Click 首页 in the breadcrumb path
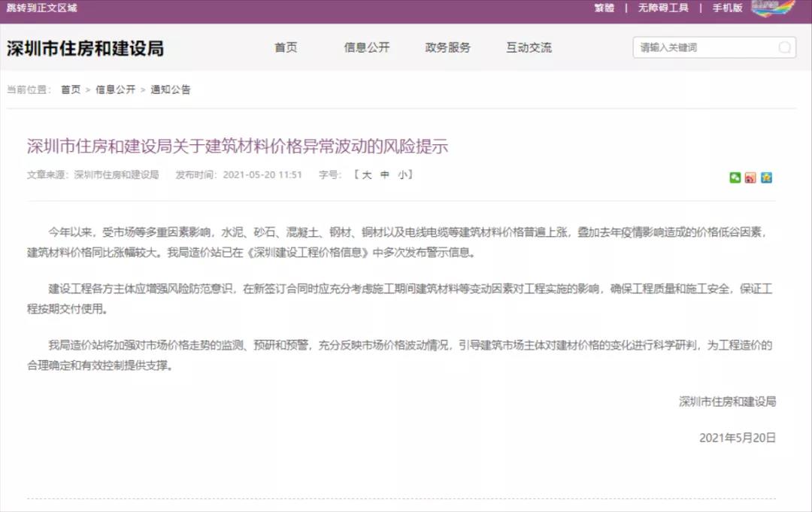812x512 pixels. tap(71, 89)
